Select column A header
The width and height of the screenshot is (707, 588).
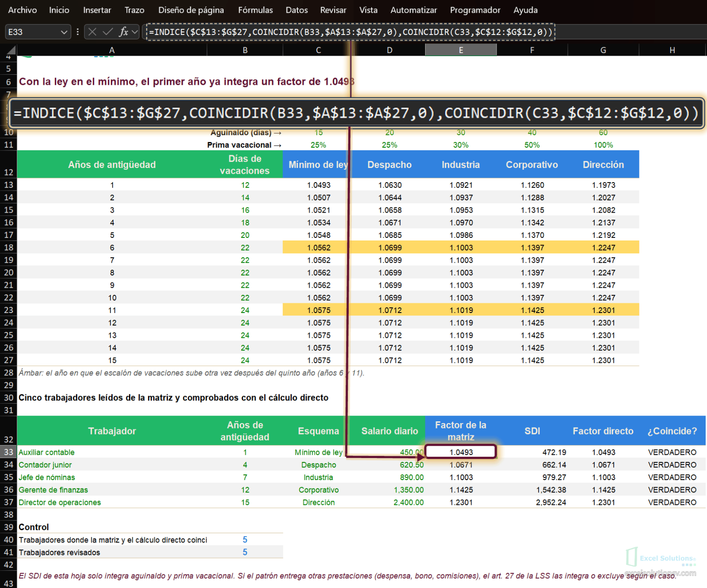tap(112, 50)
